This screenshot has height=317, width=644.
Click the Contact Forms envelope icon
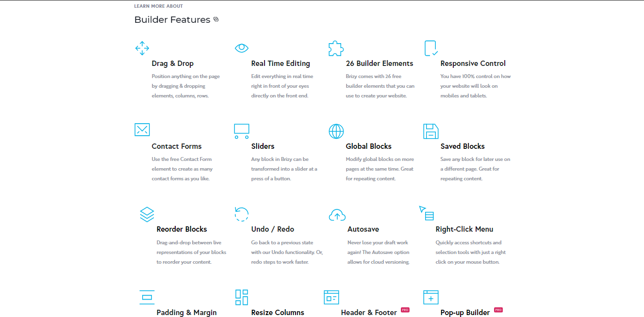pos(142,130)
